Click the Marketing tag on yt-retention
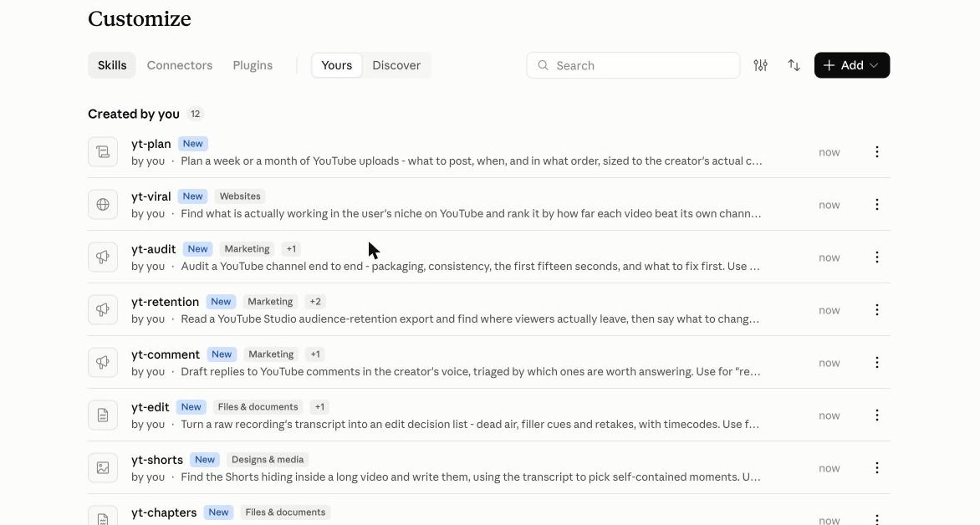Image resolution: width=980 pixels, height=525 pixels. (270, 301)
